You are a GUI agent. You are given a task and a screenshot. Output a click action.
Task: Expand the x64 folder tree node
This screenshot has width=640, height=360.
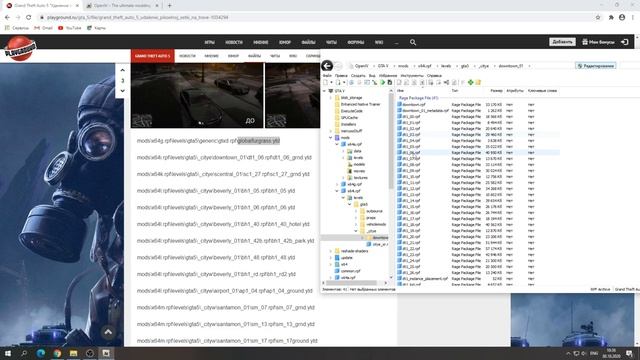click(331, 264)
